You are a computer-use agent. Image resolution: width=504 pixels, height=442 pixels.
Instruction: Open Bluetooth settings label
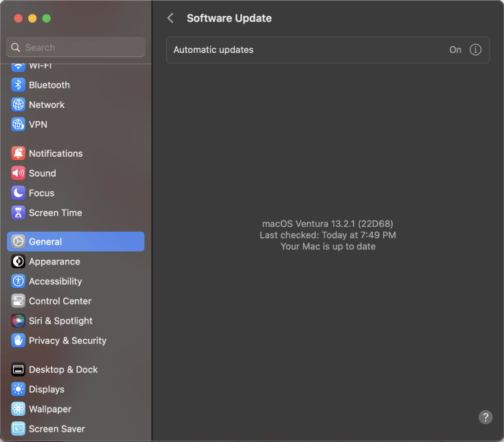(49, 85)
